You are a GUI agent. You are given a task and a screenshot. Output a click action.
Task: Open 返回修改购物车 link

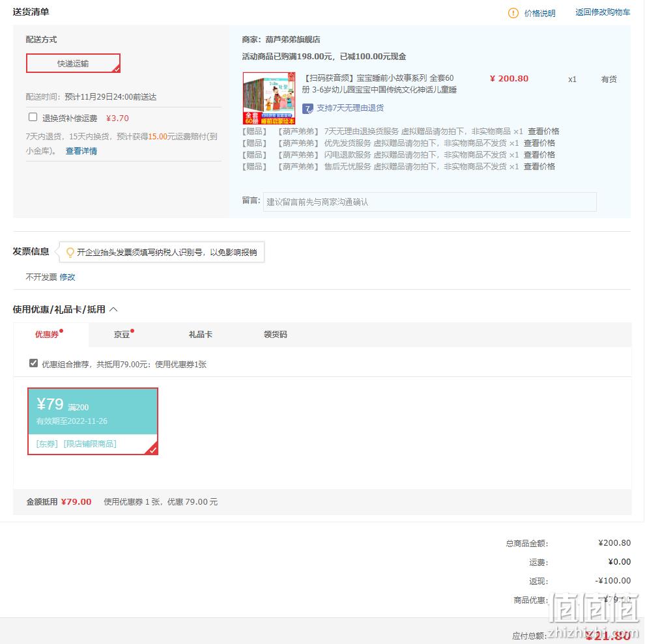click(x=602, y=12)
